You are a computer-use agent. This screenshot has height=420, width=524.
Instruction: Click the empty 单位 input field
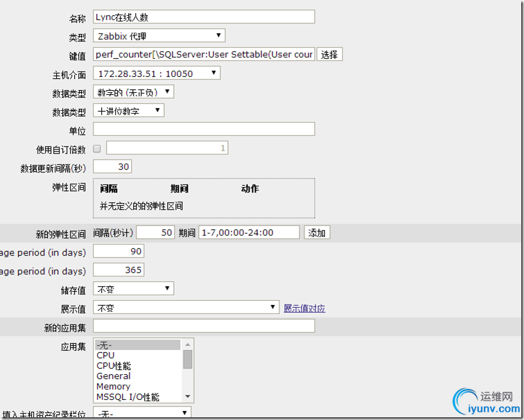pos(204,130)
